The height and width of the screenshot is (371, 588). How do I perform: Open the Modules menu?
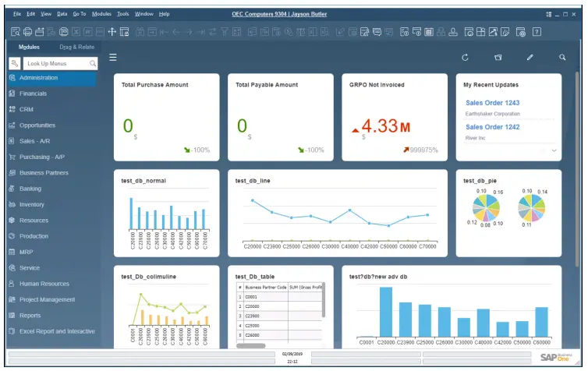(101, 14)
